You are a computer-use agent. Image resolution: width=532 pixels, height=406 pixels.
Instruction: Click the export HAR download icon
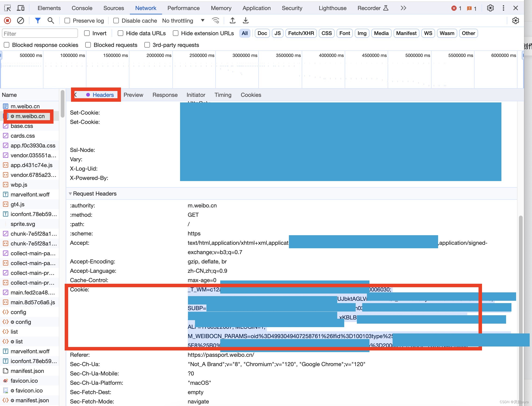245,21
